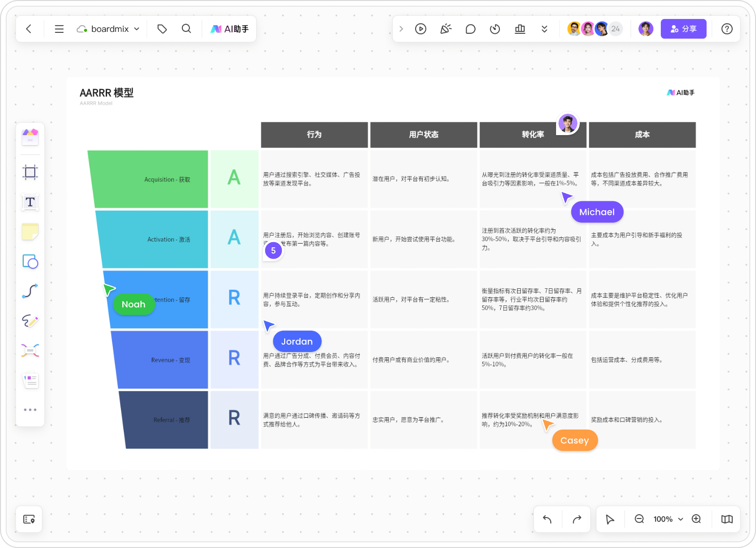Open the 100% zoom level dropdown
Image resolution: width=756 pixels, height=548 pixels.
click(668, 519)
